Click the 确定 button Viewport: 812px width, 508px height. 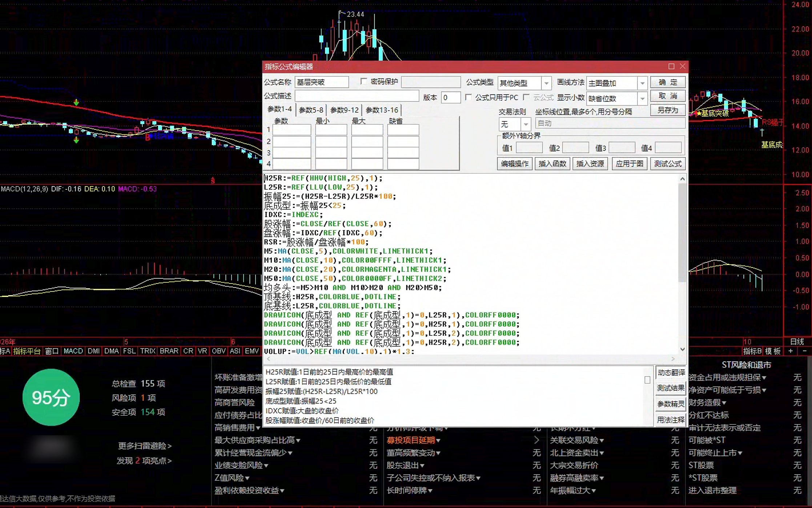(x=668, y=82)
